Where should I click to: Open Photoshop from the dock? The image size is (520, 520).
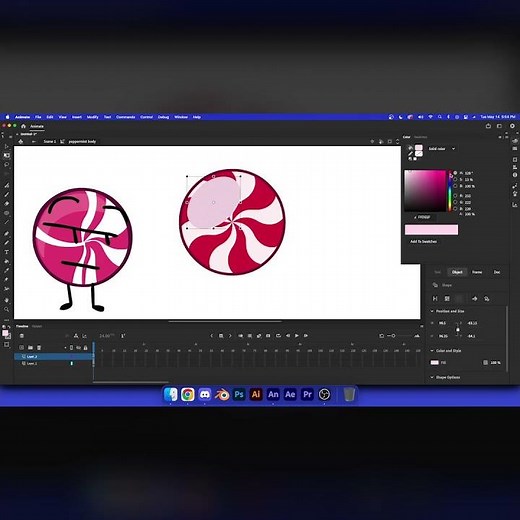239,394
